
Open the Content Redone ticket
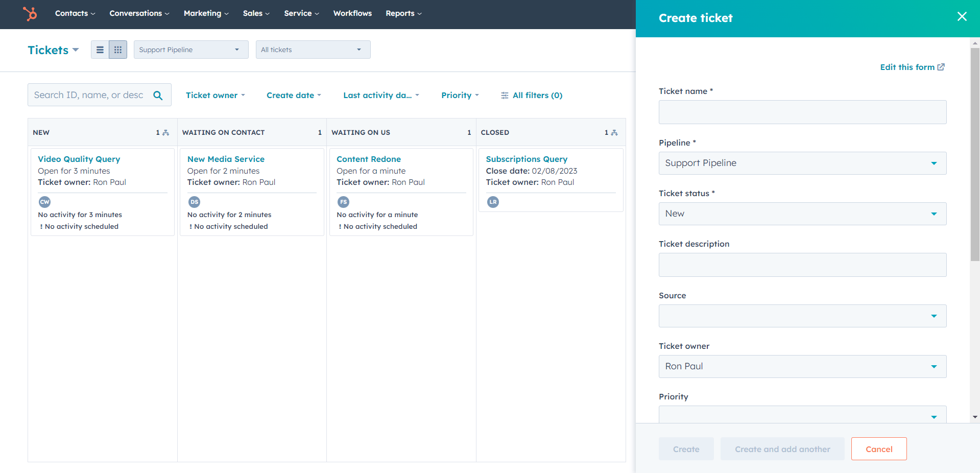pos(369,159)
